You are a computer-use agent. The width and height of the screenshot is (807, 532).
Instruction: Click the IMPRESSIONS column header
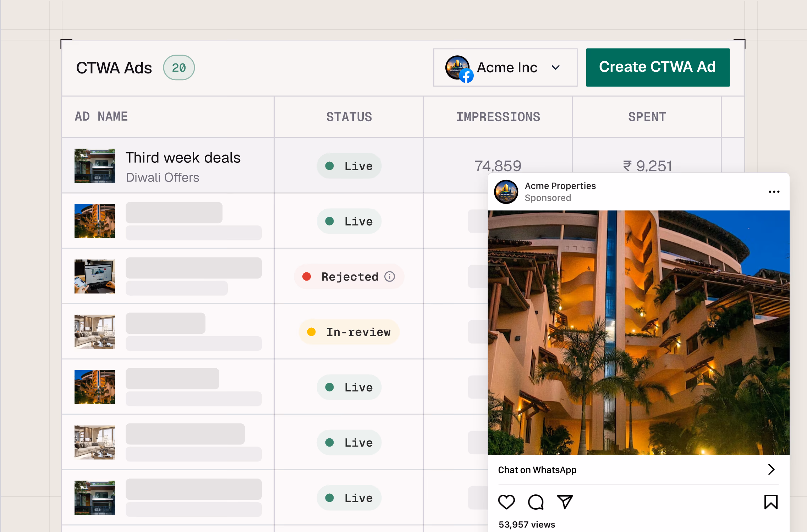[x=498, y=117]
